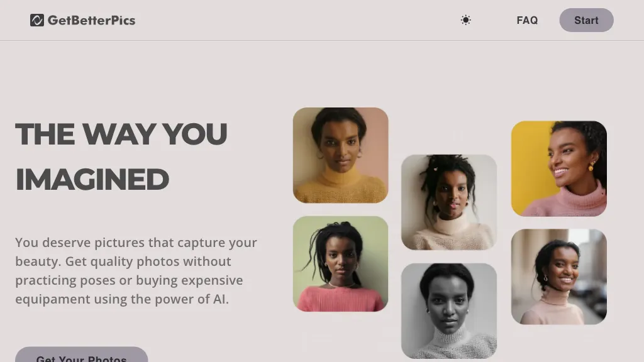This screenshot has width=644, height=362.
Task: Click the word "IMAGINED" in heading
Action: 92,180
